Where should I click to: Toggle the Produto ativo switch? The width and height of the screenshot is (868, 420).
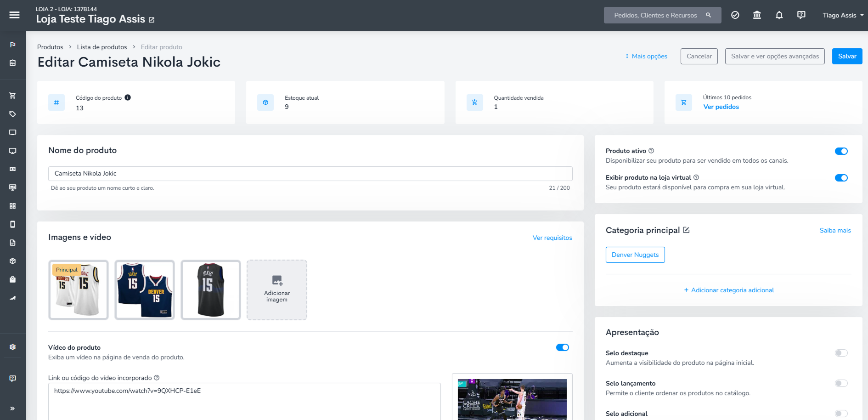[841, 151]
